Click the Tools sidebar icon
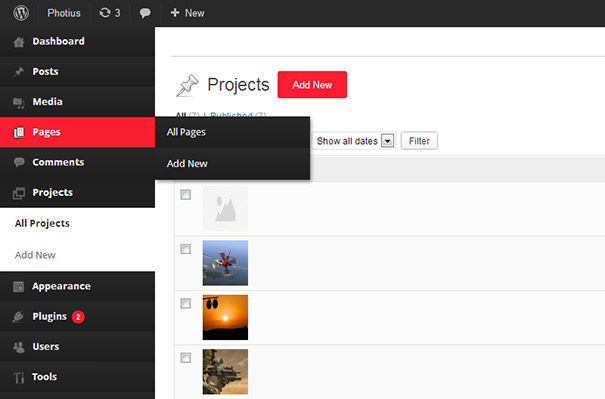 pyautogui.click(x=19, y=377)
